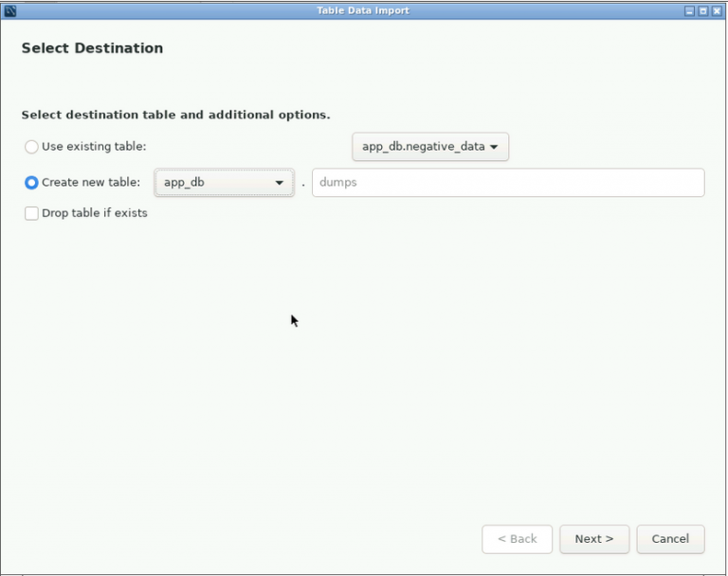Open the app_db schema dropdown
The image size is (728, 576).
tap(224, 183)
